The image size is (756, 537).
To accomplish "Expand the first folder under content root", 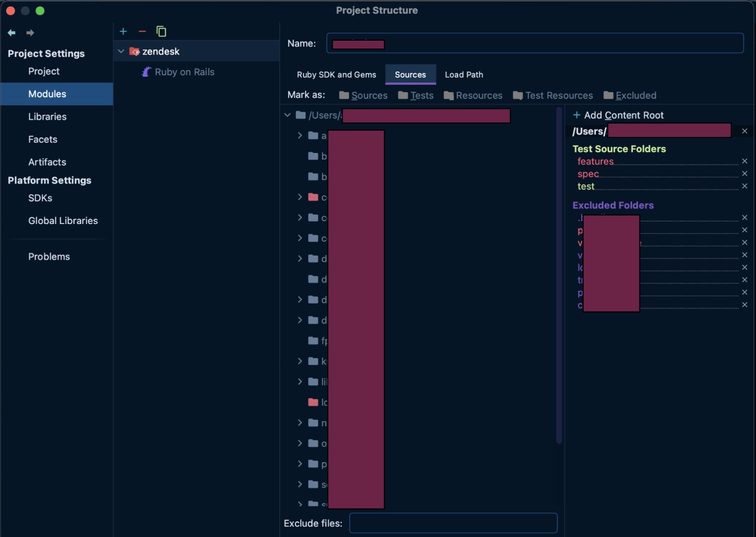I will (x=300, y=135).
